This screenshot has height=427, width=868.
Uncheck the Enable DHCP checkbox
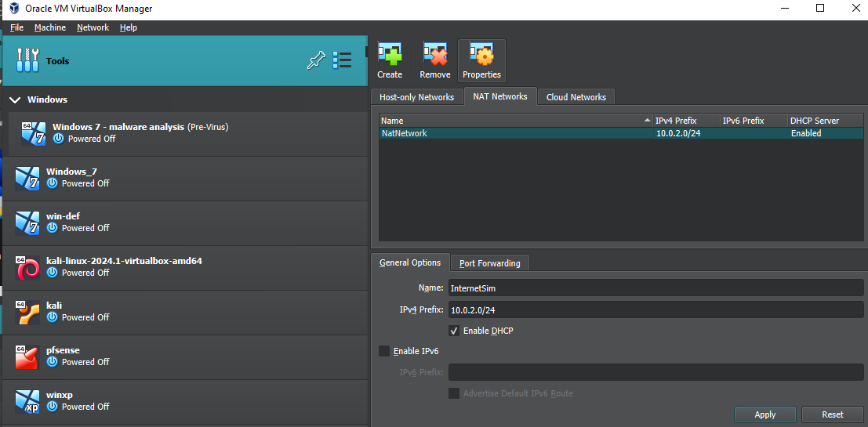[454, 331]
